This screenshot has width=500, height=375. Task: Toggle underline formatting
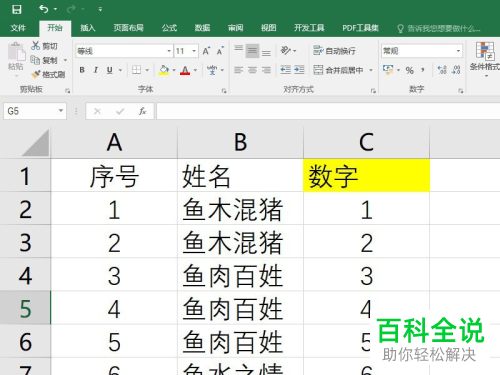click(x=109, y=70)
